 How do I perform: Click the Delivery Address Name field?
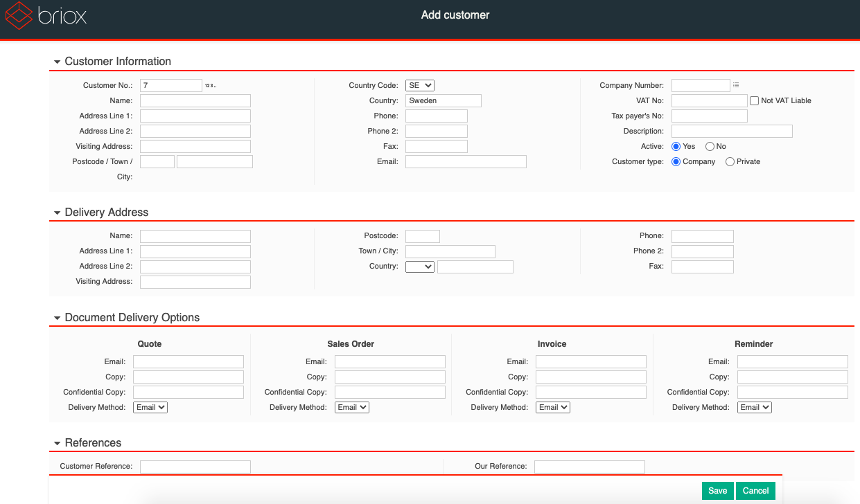pos(195,236)
